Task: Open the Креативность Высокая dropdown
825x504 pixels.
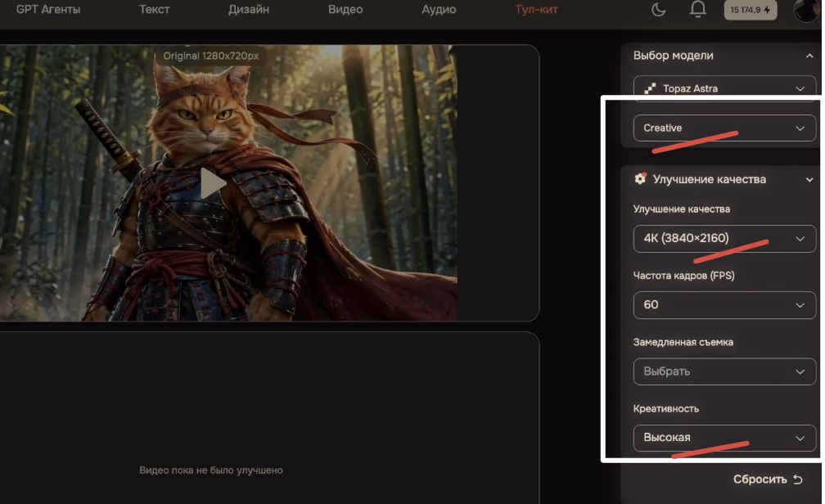Action: click(x=724, y=438)
